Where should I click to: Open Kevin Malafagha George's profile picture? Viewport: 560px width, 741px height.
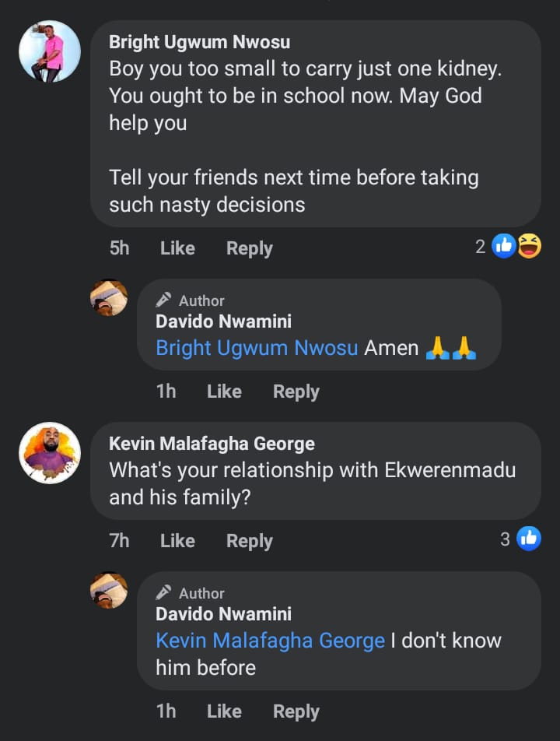point(50,453)
